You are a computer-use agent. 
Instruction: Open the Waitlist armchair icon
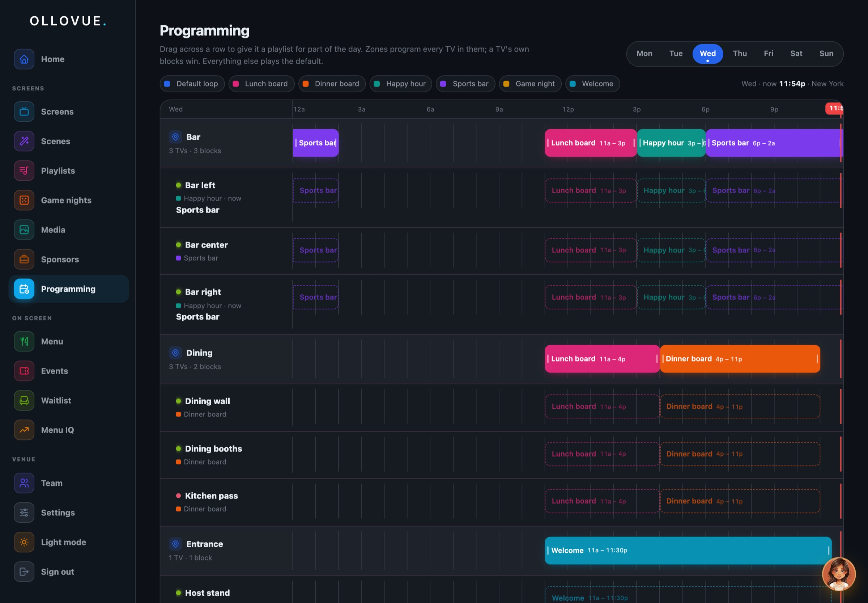(x=24, y=400)
